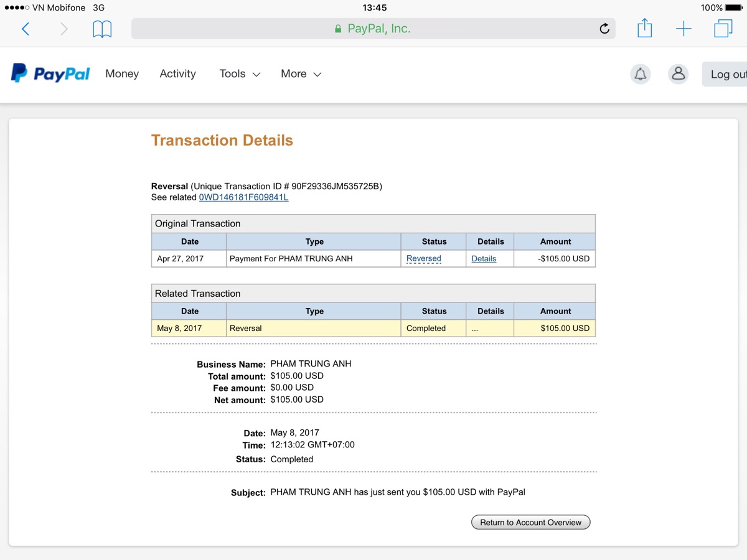The image size is (747, 560).
Task: Tap the VN Mobifone carrier label
Action: [59, 7]
